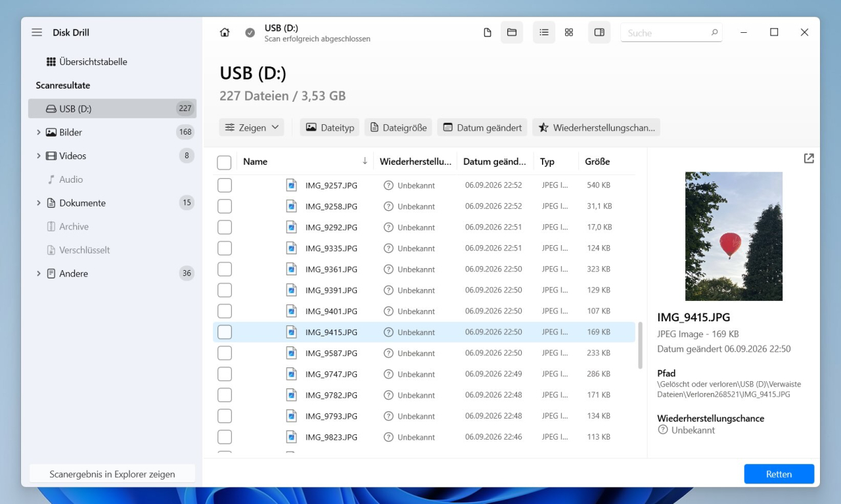Click the Videos film icon in sidebar
Image resolution: width=841 pixels, height=504 pixels.
[x=51, y=156]
